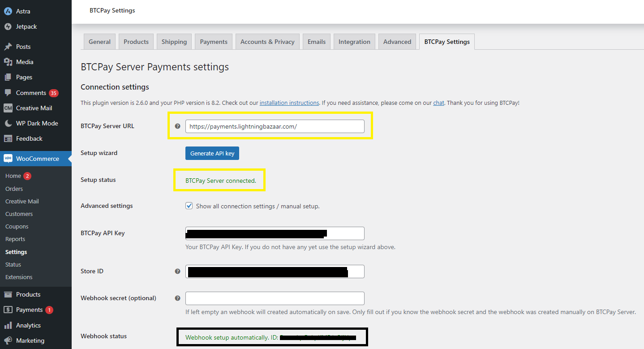The image size is (644, 349).
Task: Open the Accounts & Privacy tab
Action: click(x=267, y=42)
